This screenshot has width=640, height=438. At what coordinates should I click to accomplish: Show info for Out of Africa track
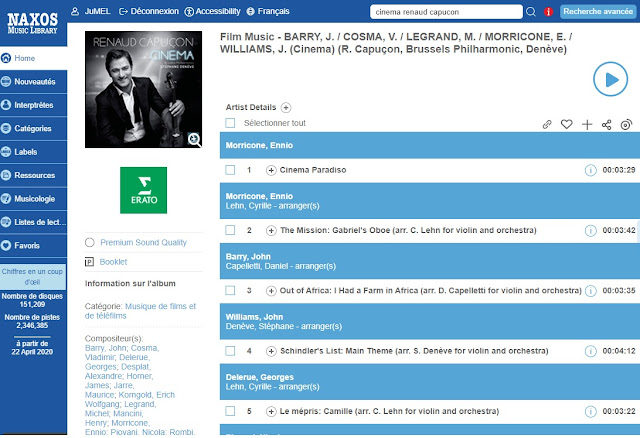590,291
